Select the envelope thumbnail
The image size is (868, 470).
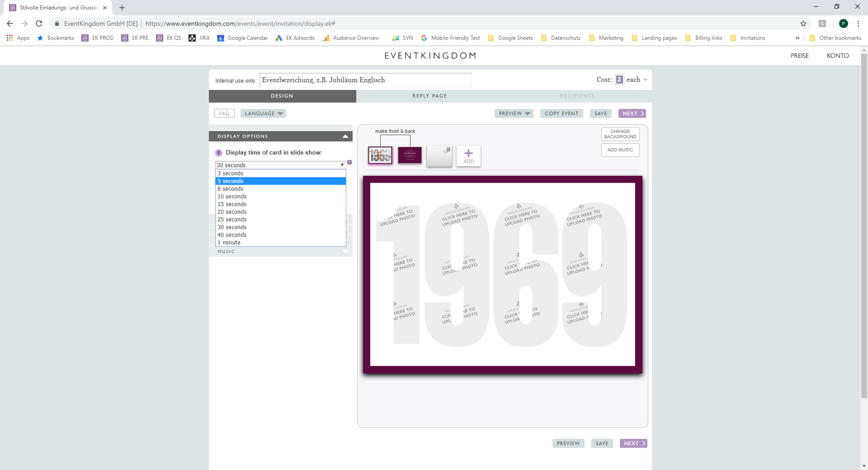coord(439,156)
